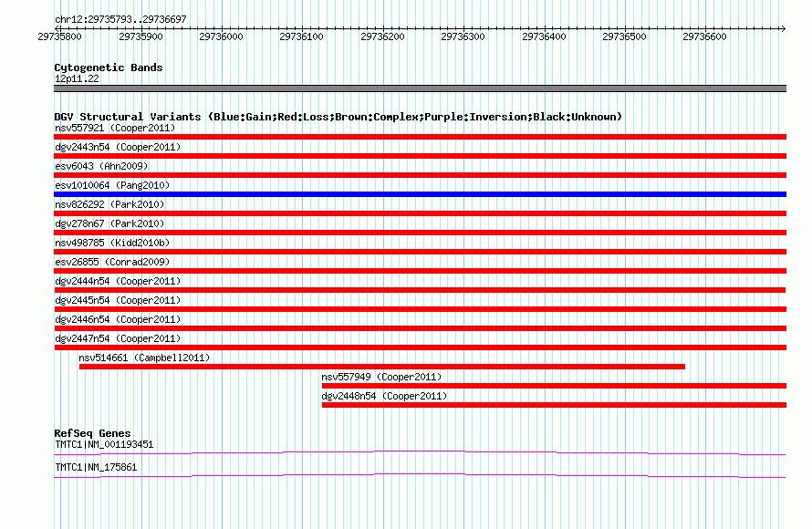Click the gray 12p11.22 cytogenetic band

[420, 88]
